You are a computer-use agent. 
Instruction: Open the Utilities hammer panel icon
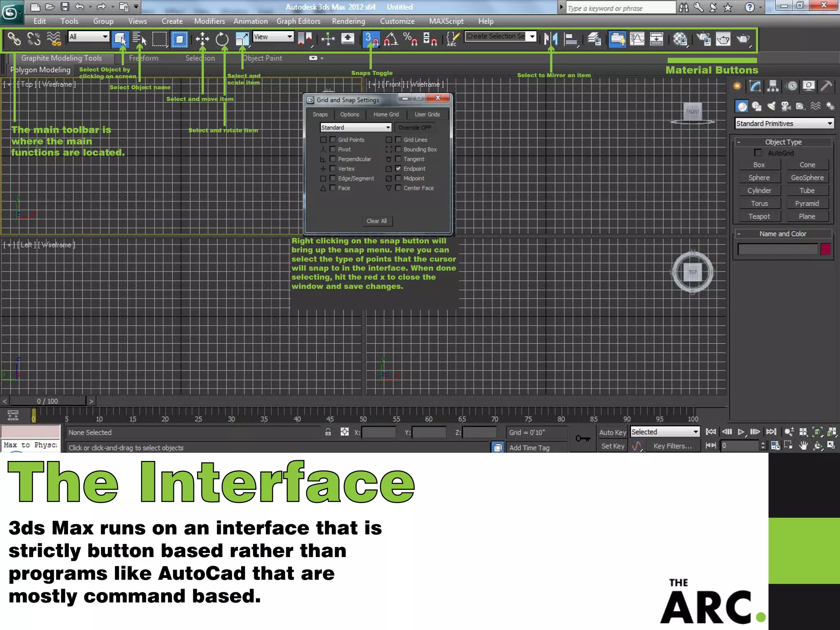click(x=826, y=86)
